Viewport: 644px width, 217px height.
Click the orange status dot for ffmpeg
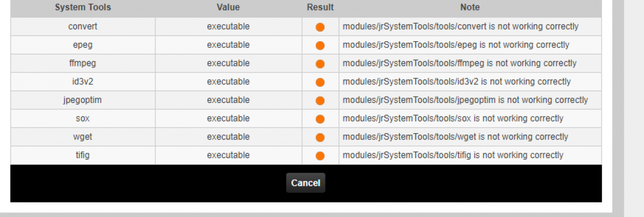(x=320, y=64)
